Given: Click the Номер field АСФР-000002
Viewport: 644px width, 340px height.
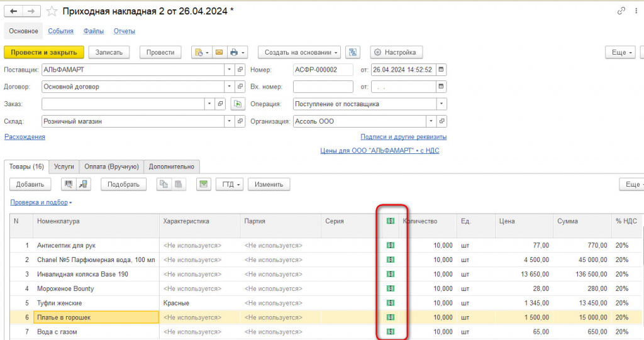Looking at the screenshot, I should coord(323,70).
